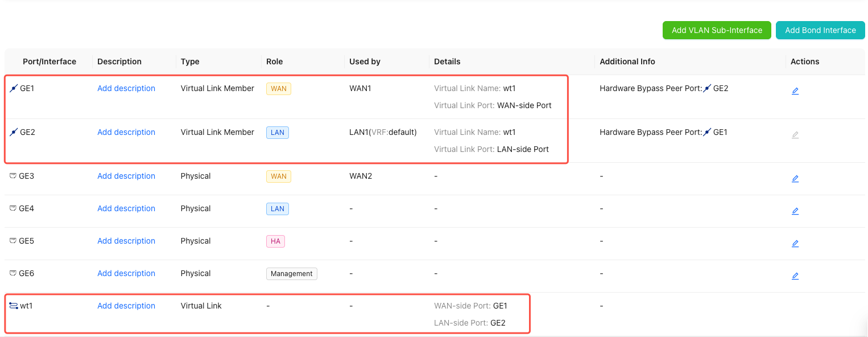
Task: Click the LAN role tag in GE4 row
Action: click(x=278, y=209)
